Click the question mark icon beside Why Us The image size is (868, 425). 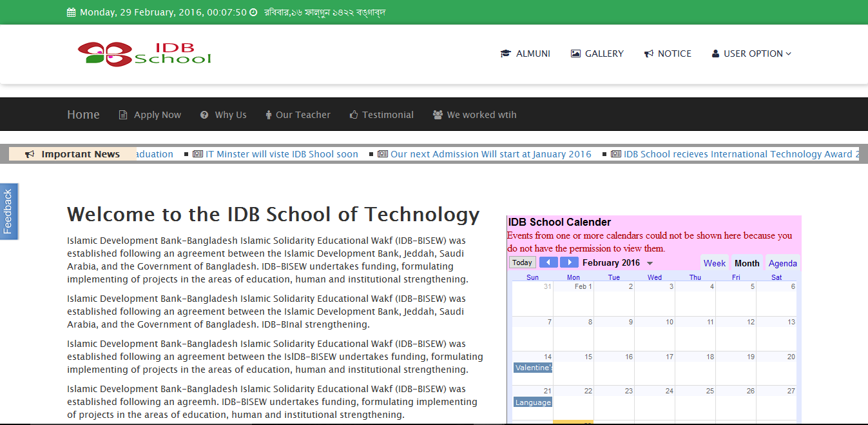tap(204, 115)
